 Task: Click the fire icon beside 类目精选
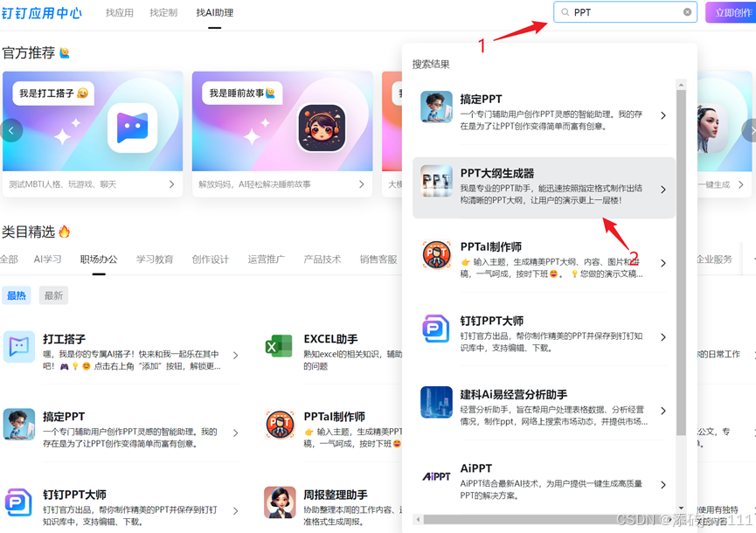(x=64, y=232)
